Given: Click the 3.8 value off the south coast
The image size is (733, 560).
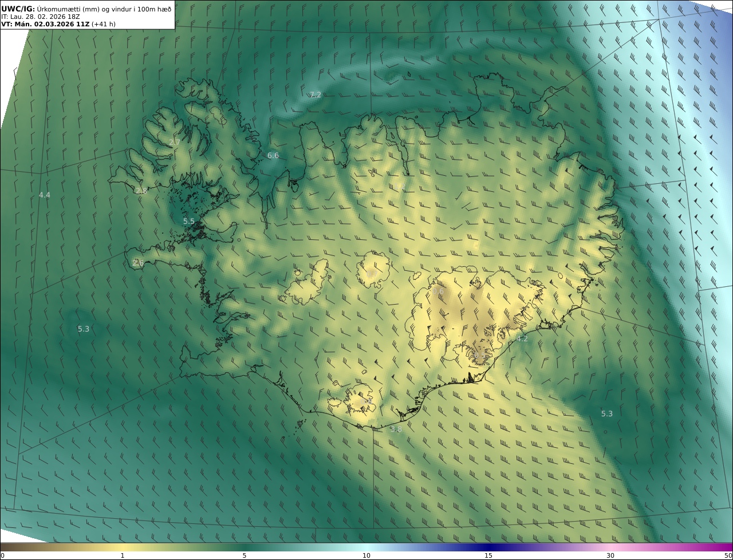Looking at the screenshot, I should click(x=396, y=429).
